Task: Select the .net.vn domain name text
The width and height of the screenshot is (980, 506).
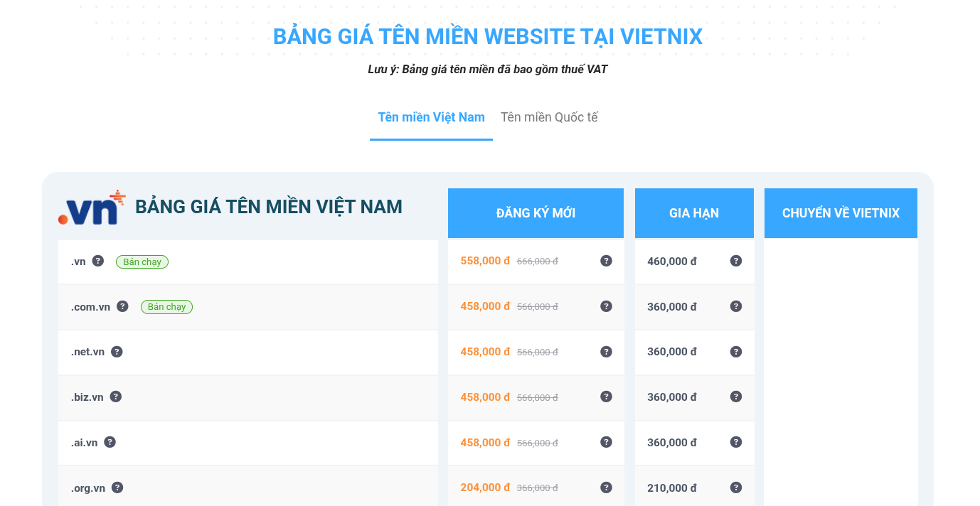Action: coord(87,352)
